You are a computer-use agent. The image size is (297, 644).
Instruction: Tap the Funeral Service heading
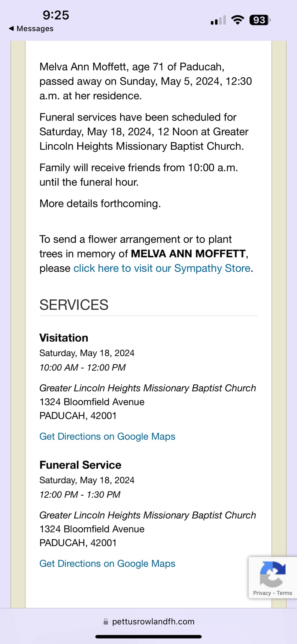pos(80,465)
